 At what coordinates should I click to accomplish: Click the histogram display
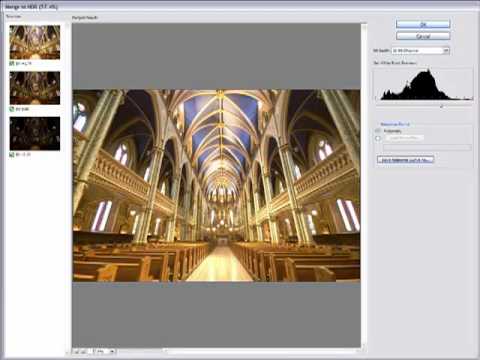point(423,85)
